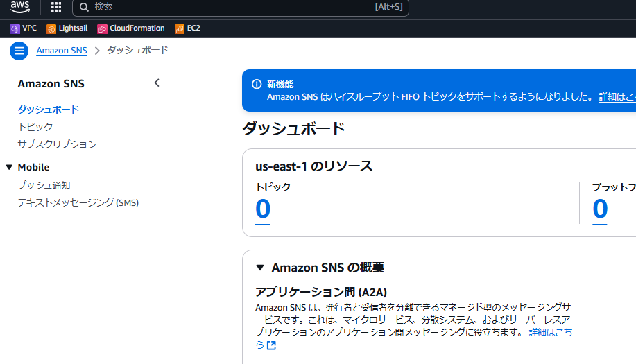The width and height of the screenshot is (636, 364).
Task: Focus the 検索 search field
Action: (240, 7)
